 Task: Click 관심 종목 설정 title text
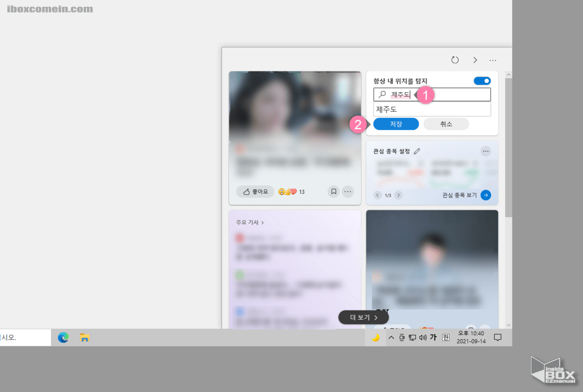[392, 151]
